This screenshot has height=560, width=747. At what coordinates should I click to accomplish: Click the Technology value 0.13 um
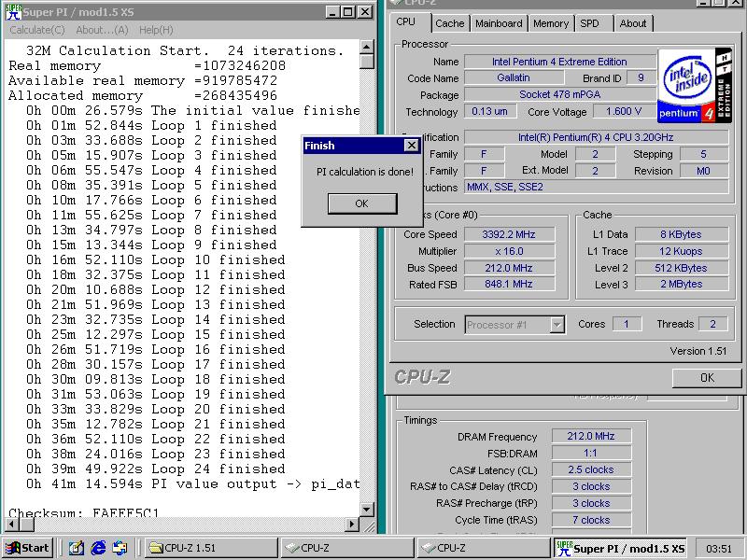[x=489, y=111]
